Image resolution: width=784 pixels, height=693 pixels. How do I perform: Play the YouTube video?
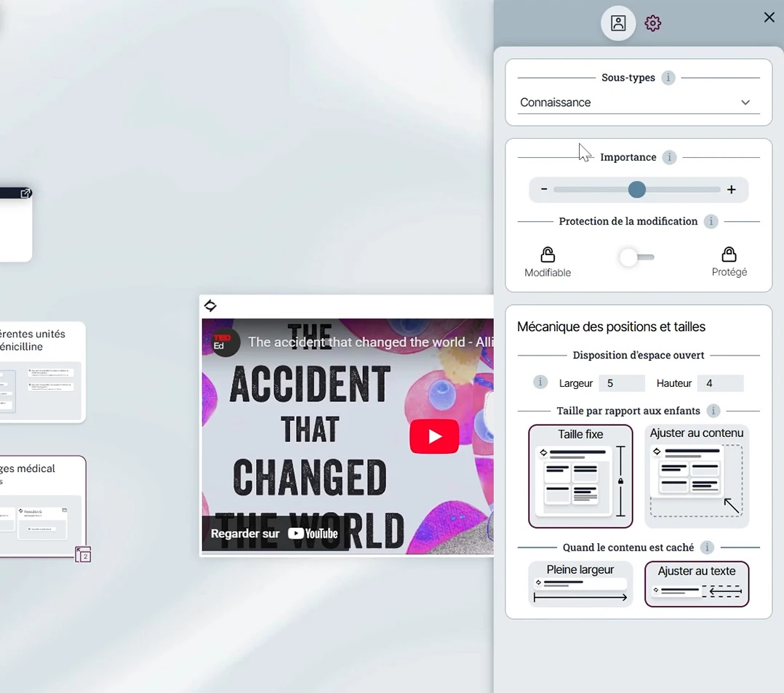click(x=434, y=436)
